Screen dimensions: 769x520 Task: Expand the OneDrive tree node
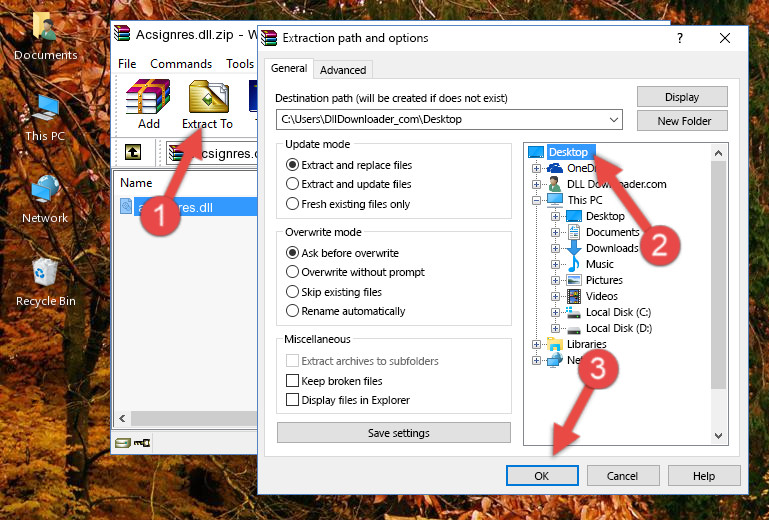(x=537, y=168)
